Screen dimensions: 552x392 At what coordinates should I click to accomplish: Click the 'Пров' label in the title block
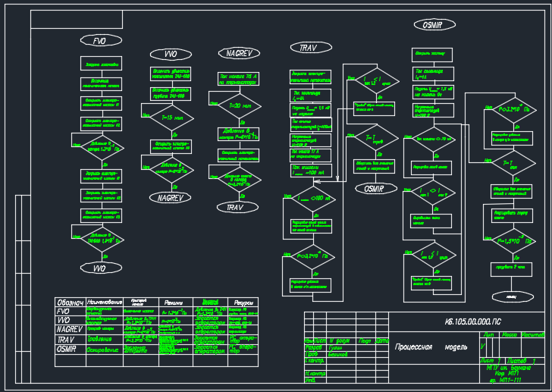pos(311,354)
